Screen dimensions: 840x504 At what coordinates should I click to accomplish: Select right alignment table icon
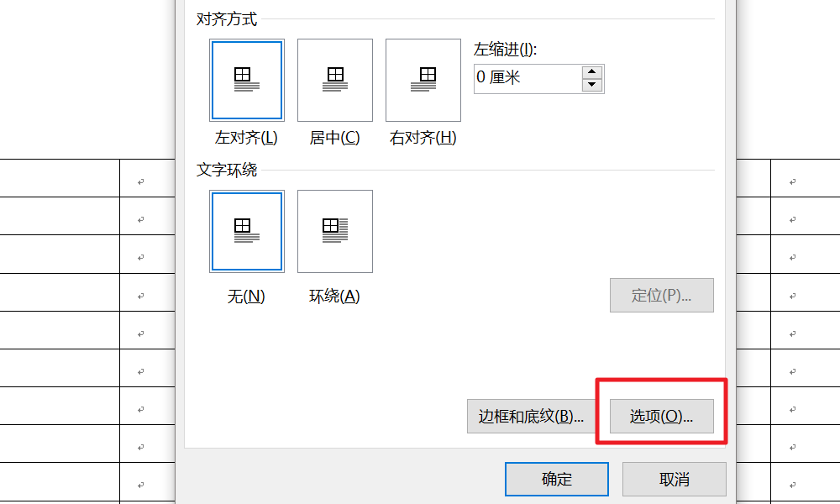[423, 81]
